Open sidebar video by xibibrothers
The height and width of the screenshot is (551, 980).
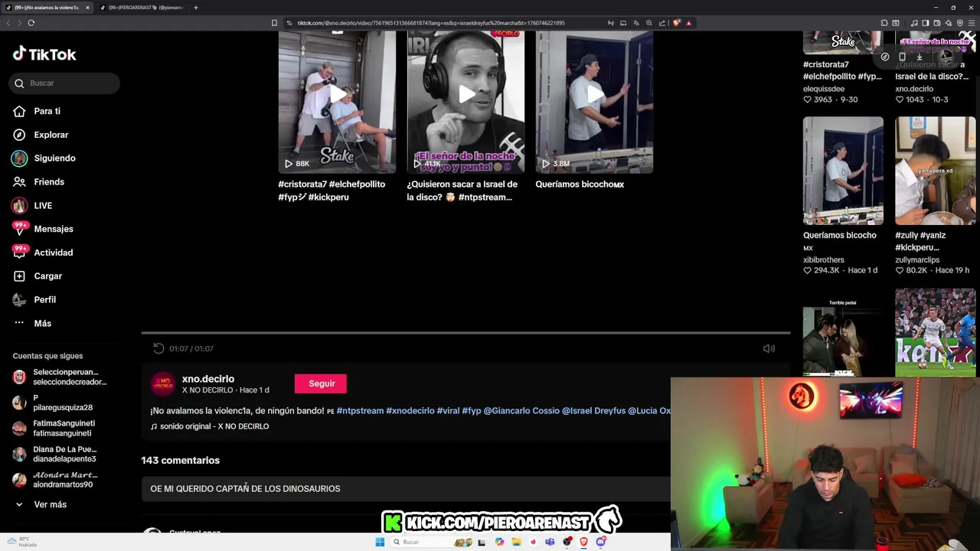(843, 171)
